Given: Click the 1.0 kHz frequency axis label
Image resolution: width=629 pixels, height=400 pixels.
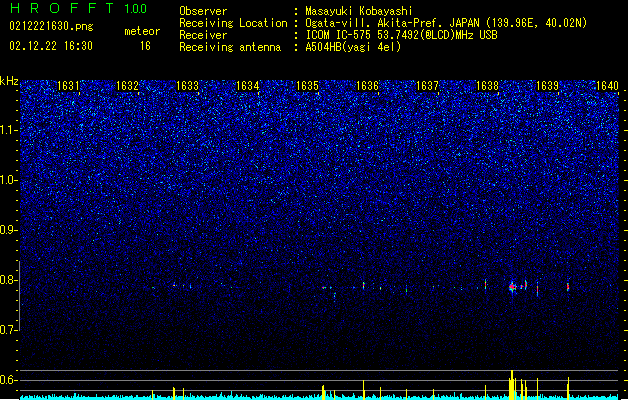Looking at the screenshot, I should click(x=8, y=180).
